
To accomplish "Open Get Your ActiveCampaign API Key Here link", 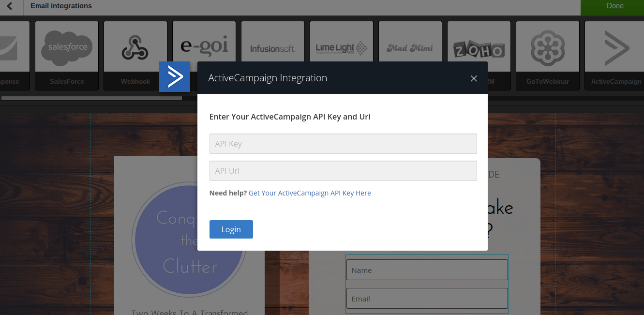I will point(310,193).
